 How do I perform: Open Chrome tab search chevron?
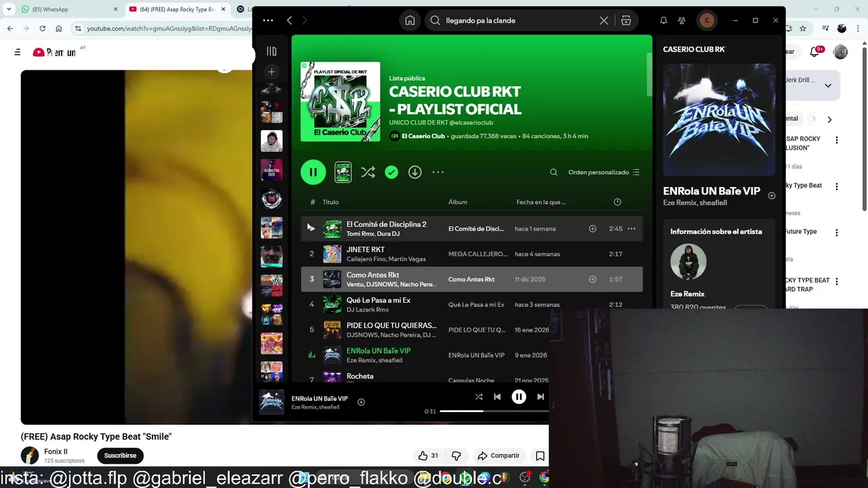coord(9,9)
